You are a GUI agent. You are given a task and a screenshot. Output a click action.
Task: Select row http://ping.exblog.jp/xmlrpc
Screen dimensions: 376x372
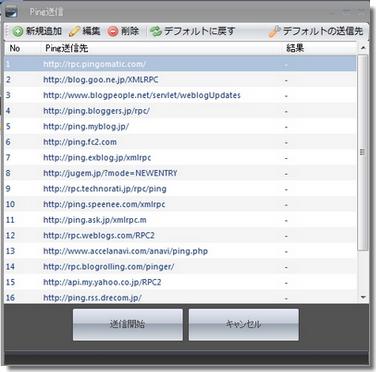180,158
